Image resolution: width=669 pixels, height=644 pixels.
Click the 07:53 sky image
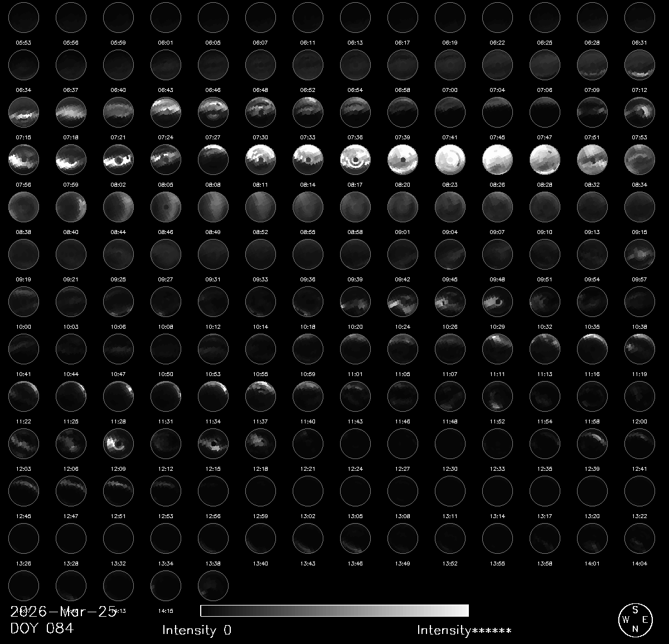click(639, 111)
